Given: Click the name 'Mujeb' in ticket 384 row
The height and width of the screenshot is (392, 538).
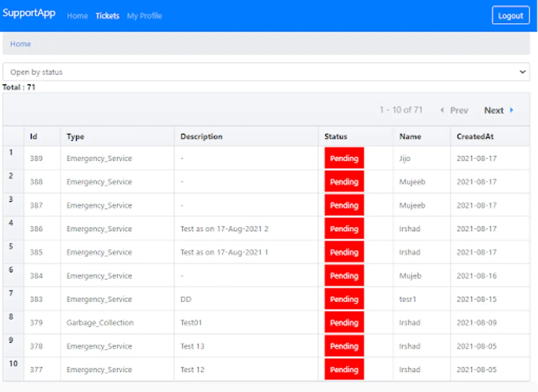Looking at the screenshot, I should pyautogui.click(x=410, y=276).
